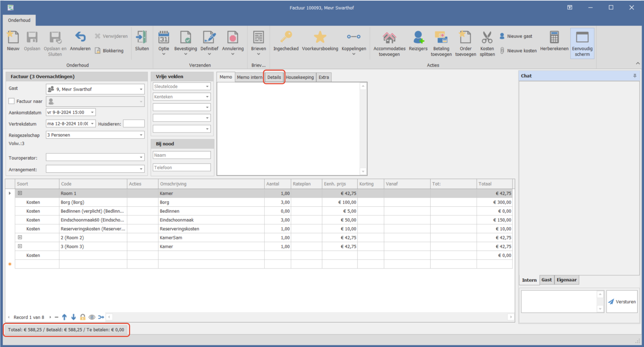Pin the Chat panel
Viewport: 644px width, 347px height.
click(x=635, y=76)
